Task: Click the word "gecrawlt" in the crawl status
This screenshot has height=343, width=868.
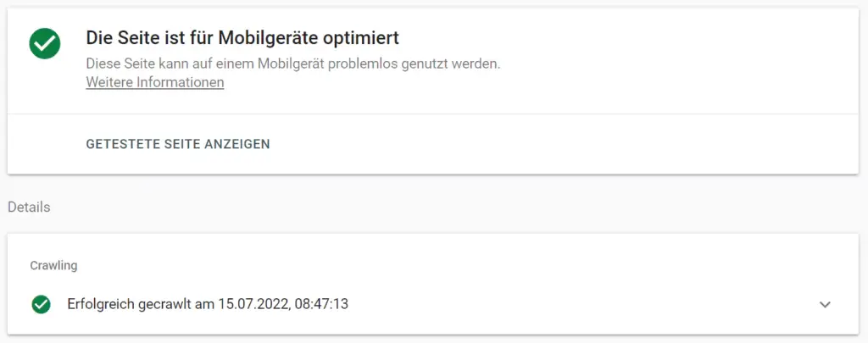Action: 164,304
